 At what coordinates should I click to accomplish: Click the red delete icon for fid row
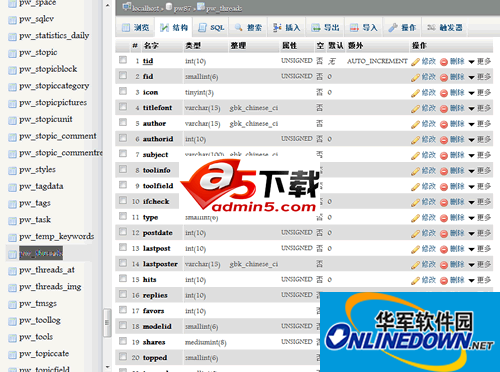444,78
